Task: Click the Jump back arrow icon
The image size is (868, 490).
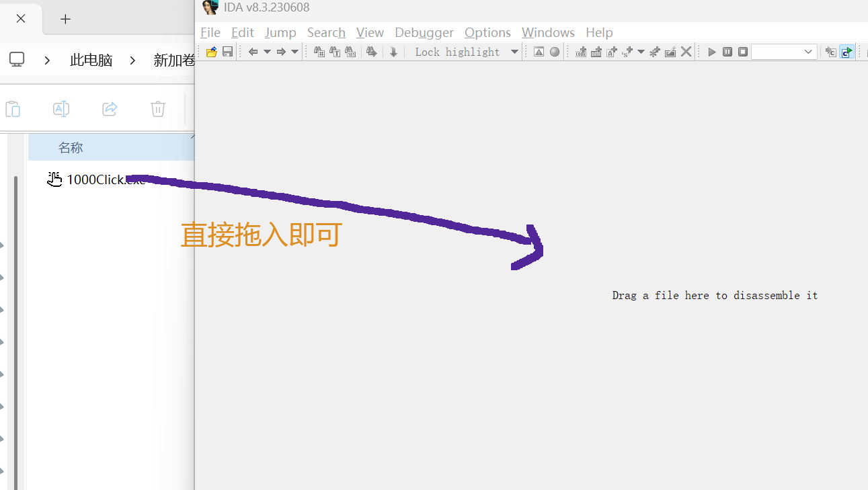Action: click(253, 52)
